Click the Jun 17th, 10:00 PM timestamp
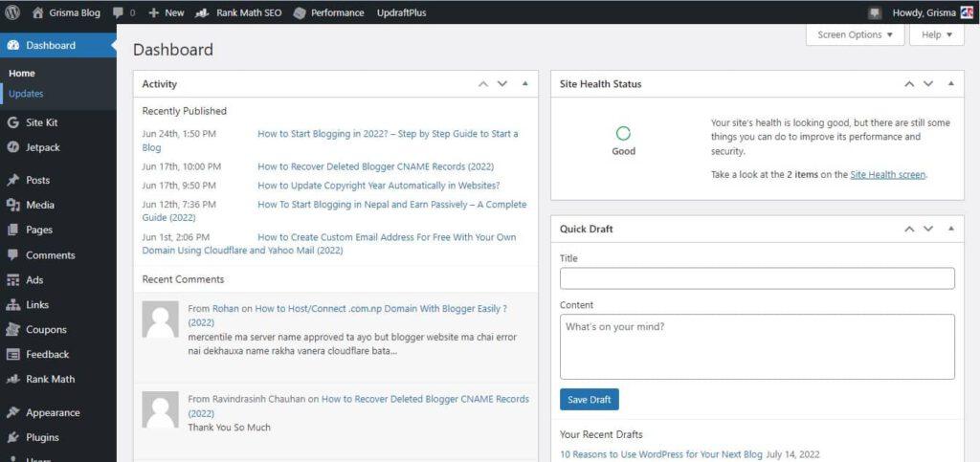 coord(181,166)
